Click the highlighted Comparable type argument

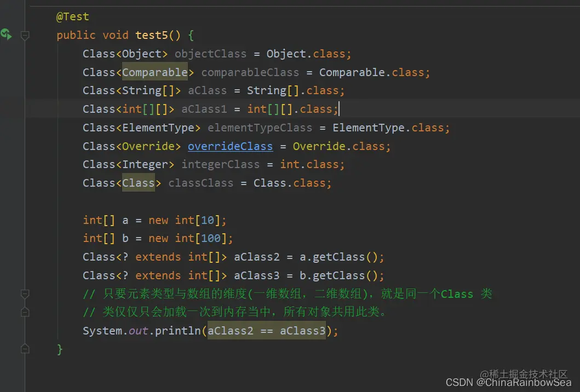[155, 72]
